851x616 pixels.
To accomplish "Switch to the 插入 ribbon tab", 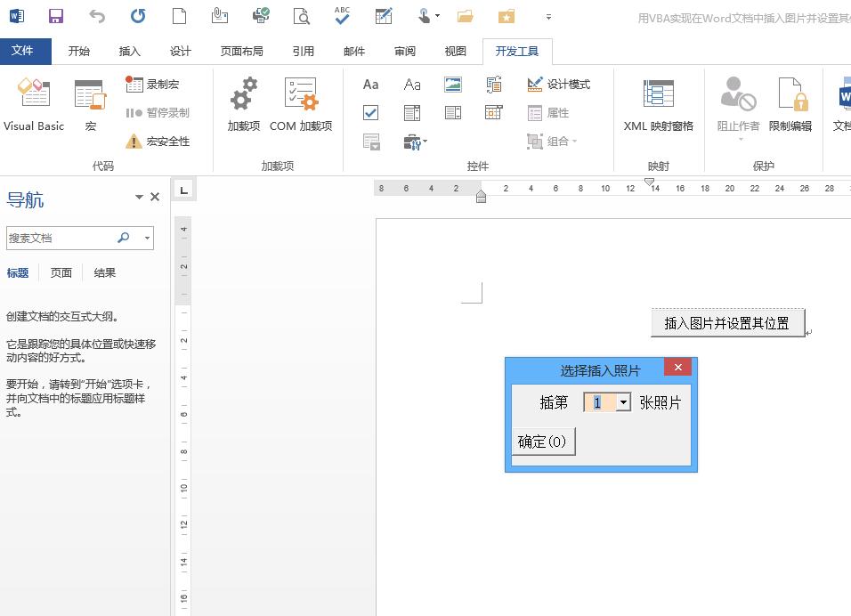I will coord(130,52).
